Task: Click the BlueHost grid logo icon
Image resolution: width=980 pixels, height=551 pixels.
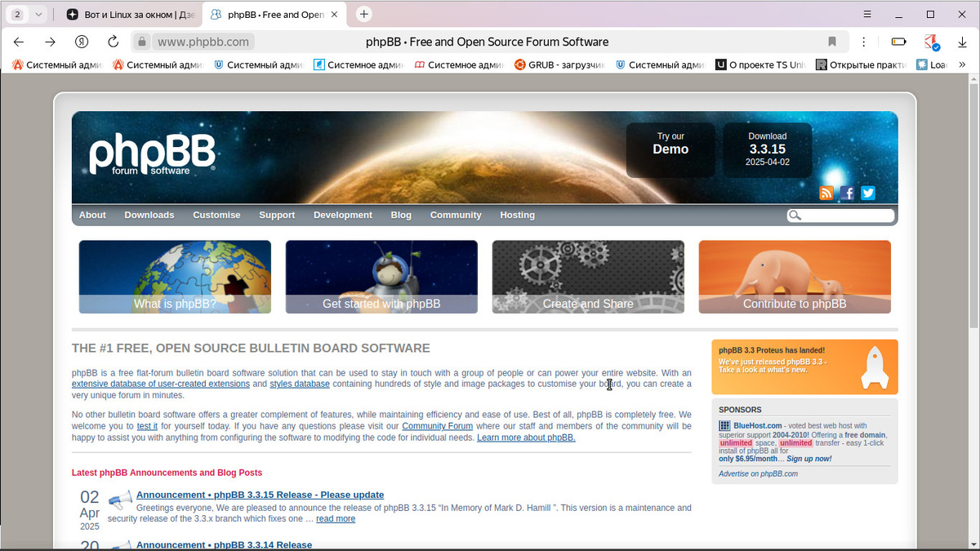Action: pos(724,425)
